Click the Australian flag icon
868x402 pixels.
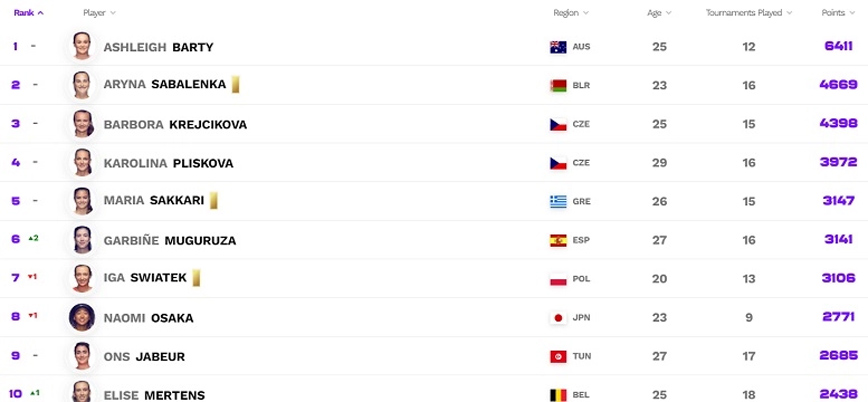[x=558, y=47]
